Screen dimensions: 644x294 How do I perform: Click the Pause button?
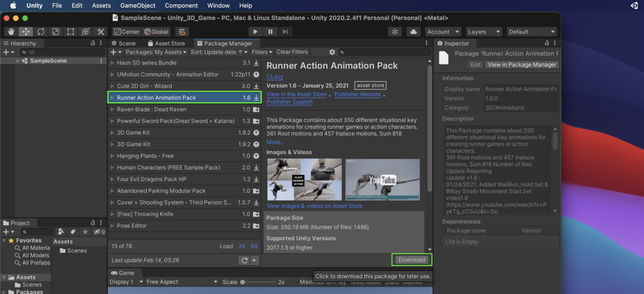(x=270, y=32)
